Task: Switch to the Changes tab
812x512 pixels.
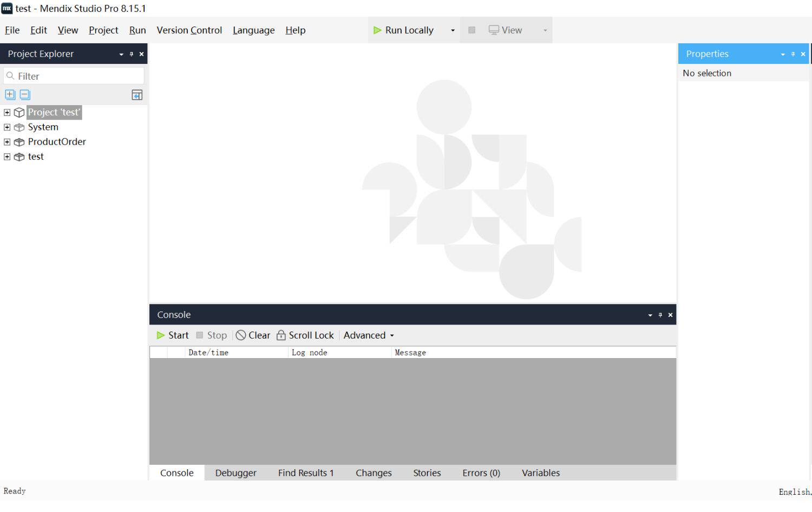Action: [x=374, y=473]
